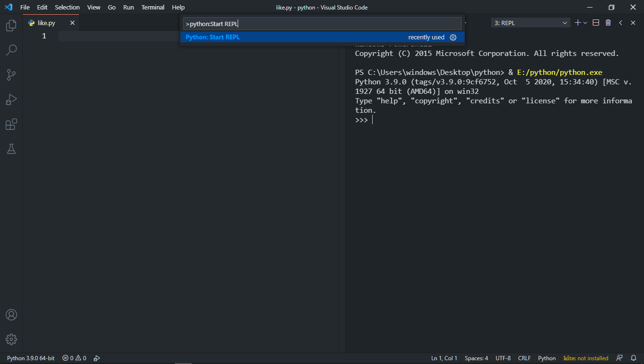The width and height of the screenshot is (644, 364).
Task: Open the Manage gear menu
Action: 11,339
